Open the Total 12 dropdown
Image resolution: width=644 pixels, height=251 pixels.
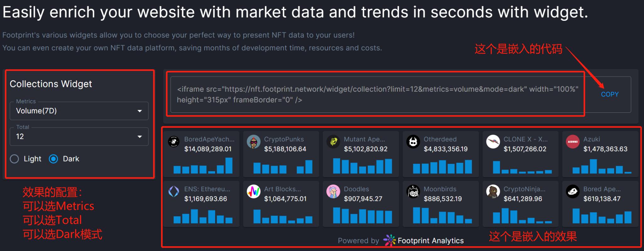[79, 137]
